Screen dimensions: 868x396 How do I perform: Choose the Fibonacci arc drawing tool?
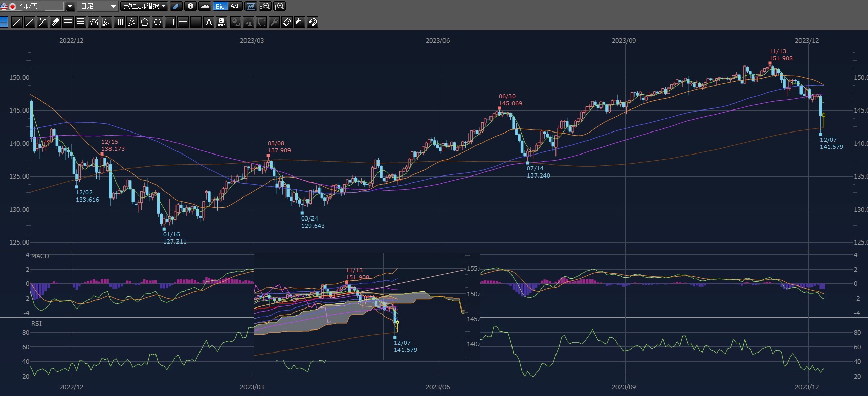94,22
